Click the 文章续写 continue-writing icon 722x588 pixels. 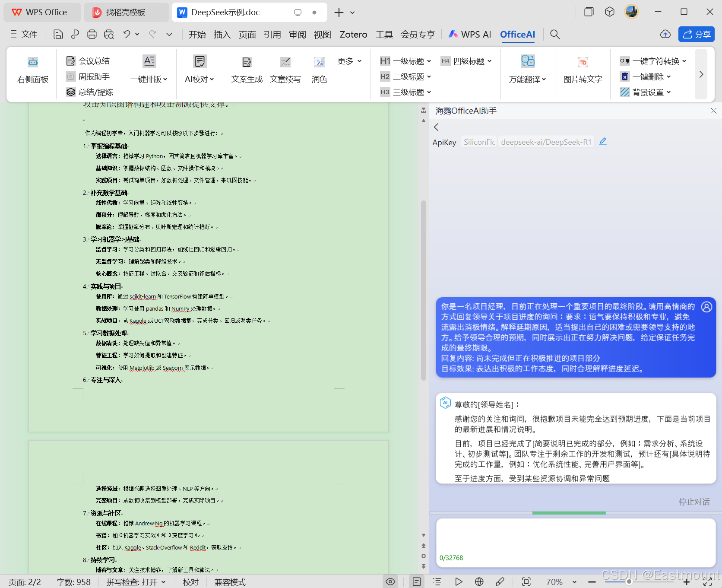point(285,62)
